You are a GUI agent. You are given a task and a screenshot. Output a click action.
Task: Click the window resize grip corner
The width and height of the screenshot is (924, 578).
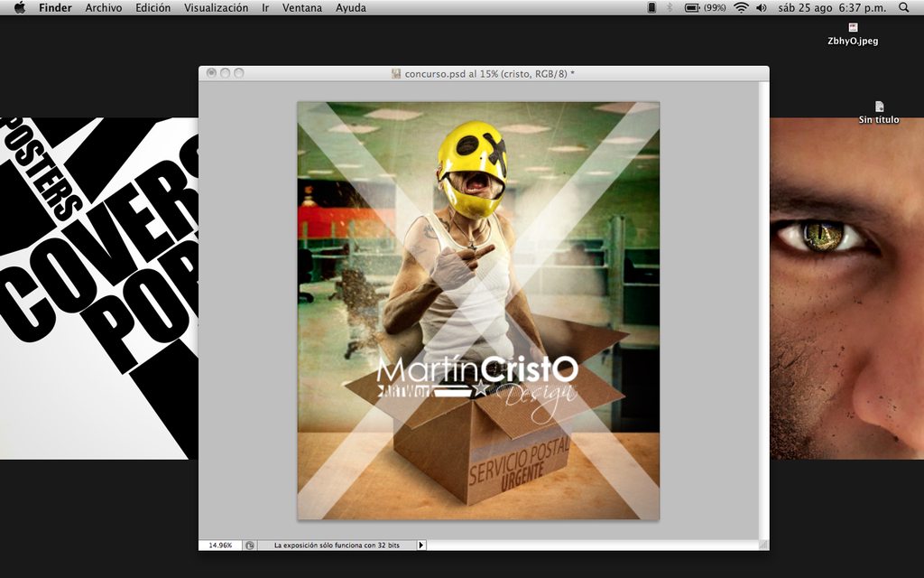tap(763, 545)
